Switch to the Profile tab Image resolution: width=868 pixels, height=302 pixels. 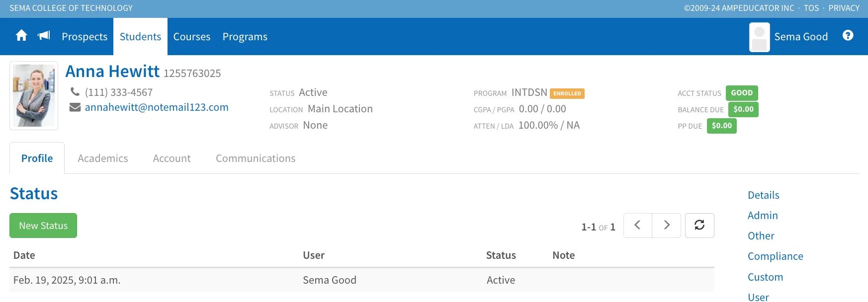[x=37, y=158]
